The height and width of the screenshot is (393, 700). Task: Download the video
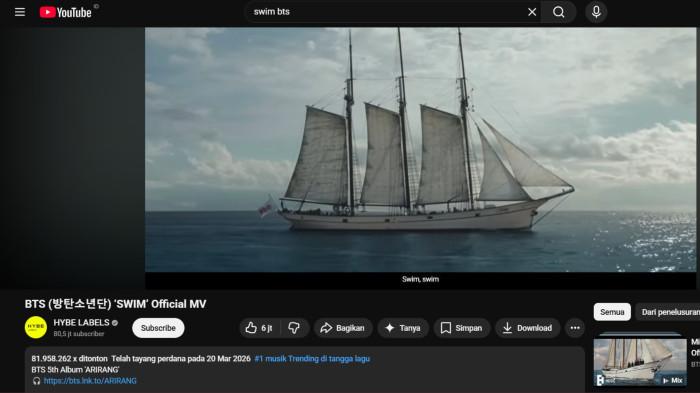527,328
